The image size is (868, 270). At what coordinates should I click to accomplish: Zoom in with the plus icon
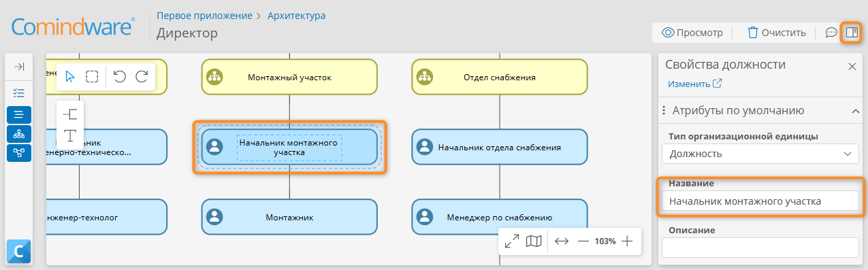(628, 241)
